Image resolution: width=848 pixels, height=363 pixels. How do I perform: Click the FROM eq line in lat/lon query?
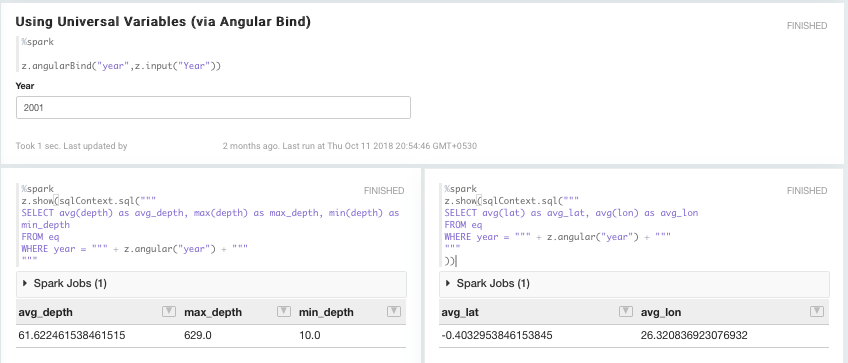pos(463,225)
